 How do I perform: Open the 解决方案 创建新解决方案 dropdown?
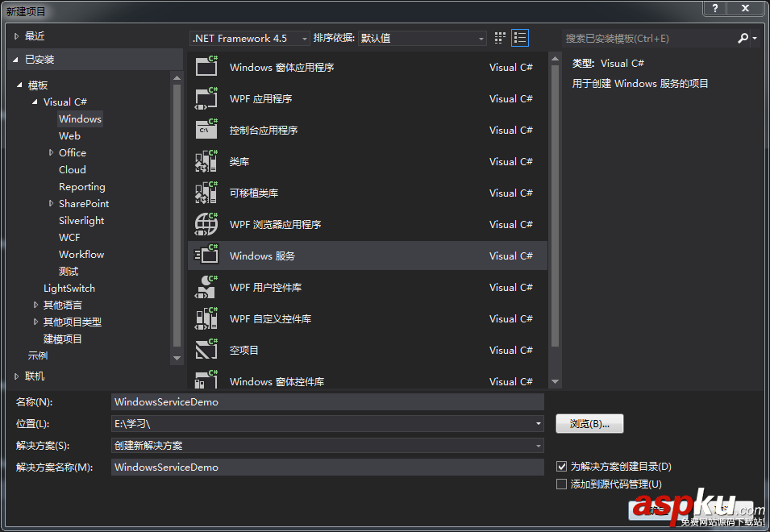point(327,445)
